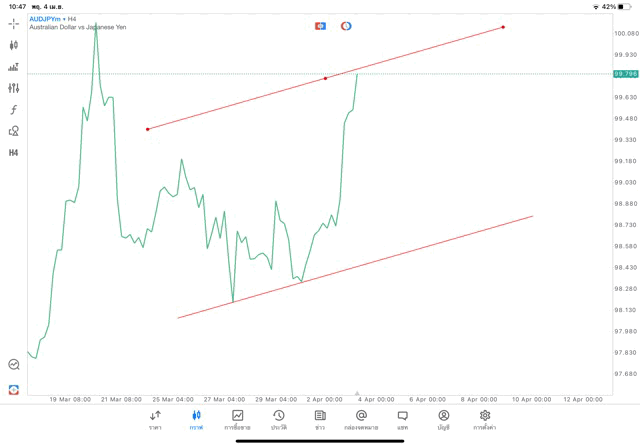Open the drawing objects shapes tool
Image resolution: width=640 pixels, height=447 pixels.
[x=14, y=131]
